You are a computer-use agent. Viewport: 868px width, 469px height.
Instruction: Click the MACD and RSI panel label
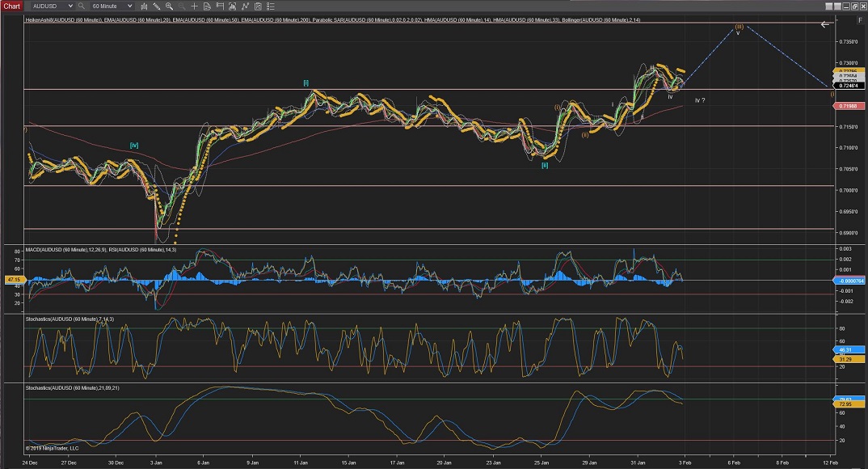[x=101, y=250]
